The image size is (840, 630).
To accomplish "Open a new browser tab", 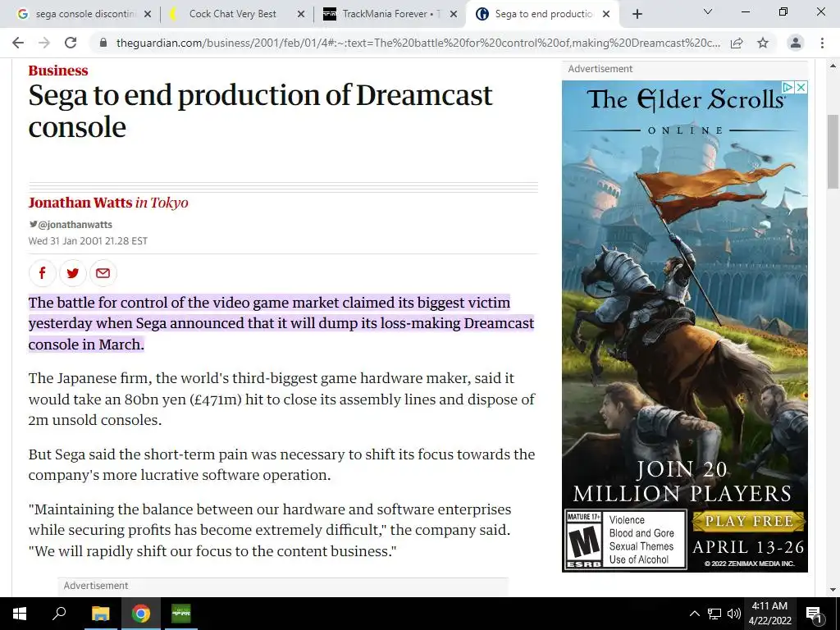I will pyautogui.click(x=637, y=14).
